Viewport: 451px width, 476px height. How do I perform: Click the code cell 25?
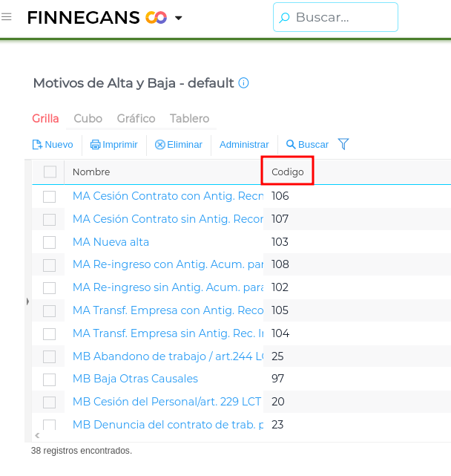[277, 356]
